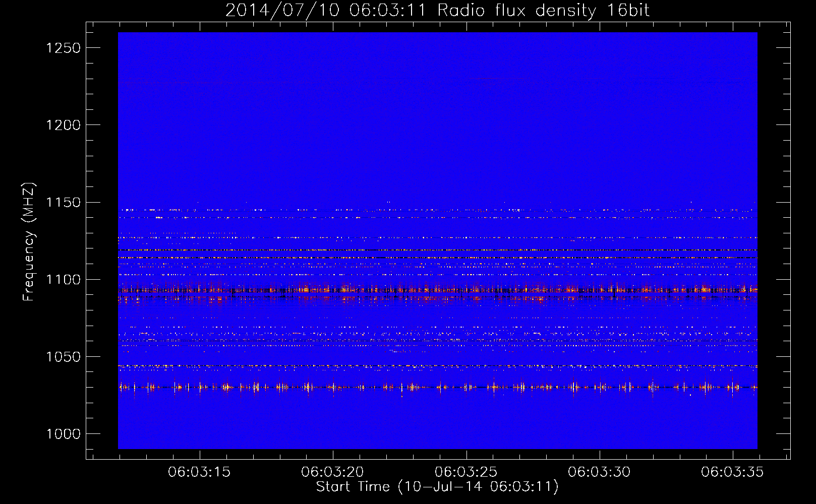
Task: Click the 1050 frequency axis label
Action: 63,357
